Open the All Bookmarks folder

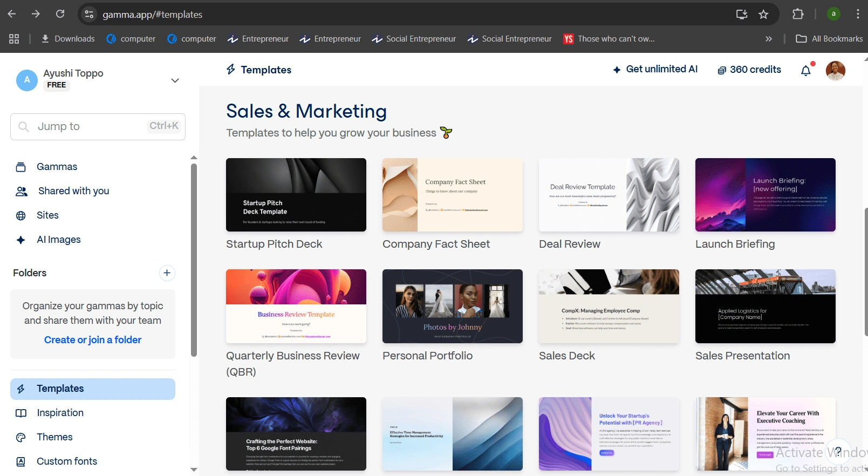(830, 39)
